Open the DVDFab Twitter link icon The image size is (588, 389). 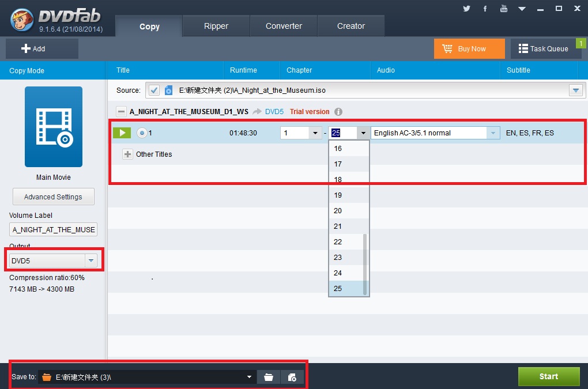(466, 8)
